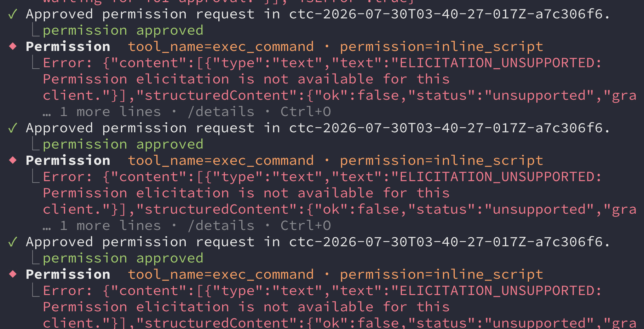The height and width of the screenshot is (329, 644).
Task: Click the first green checkmark icon
Action: pyautogui.click(x=13, y=15)
